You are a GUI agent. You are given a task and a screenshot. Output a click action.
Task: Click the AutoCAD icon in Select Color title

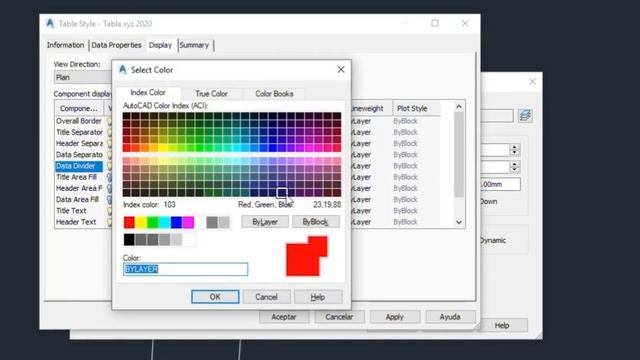point(122,69)
